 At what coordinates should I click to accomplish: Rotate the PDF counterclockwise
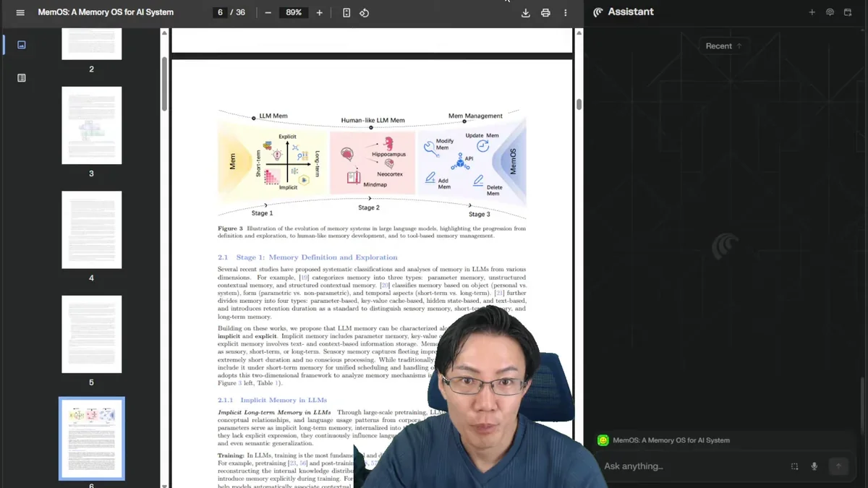tap(365, 13)
